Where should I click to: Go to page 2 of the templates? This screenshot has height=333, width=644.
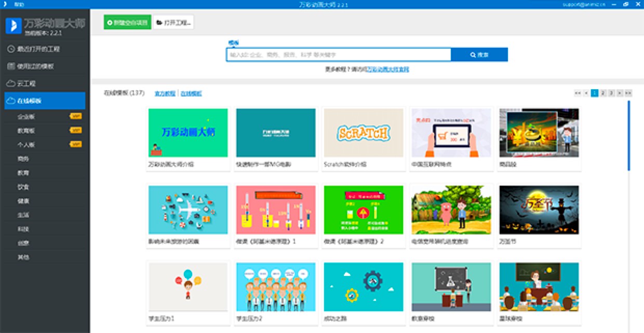603,93
